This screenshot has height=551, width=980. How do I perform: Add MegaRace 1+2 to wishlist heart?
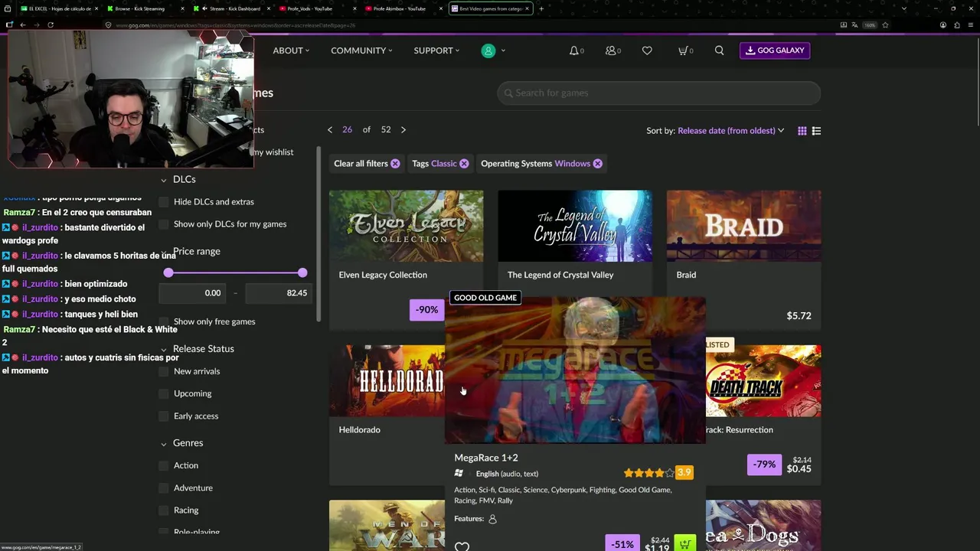(462, 546)
